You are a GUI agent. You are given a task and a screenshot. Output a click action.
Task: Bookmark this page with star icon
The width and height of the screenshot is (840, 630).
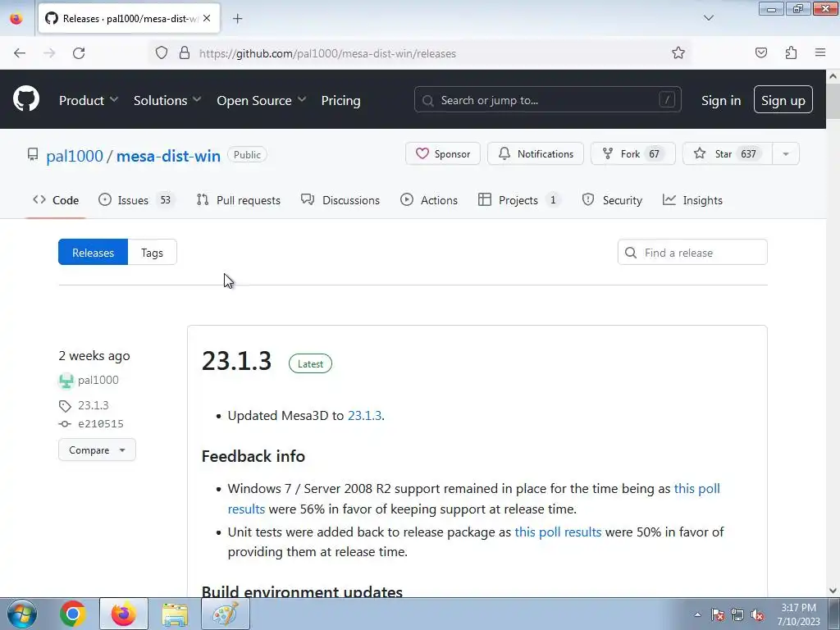click(678, 53)
